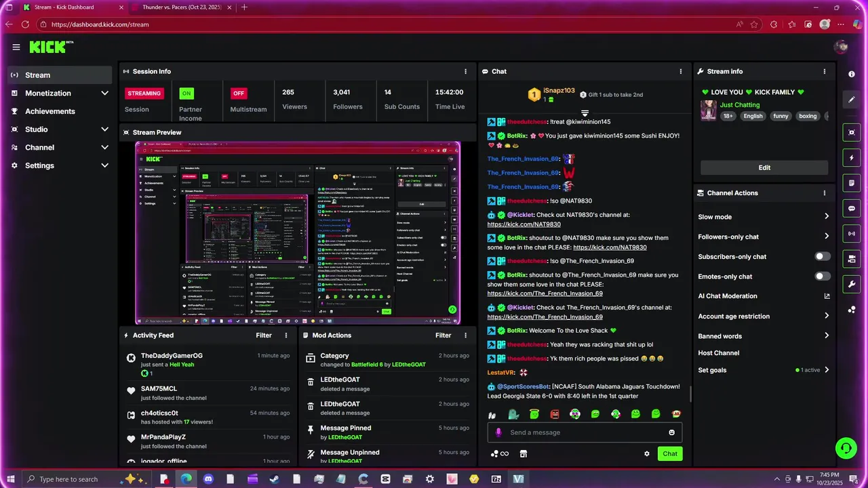Image resolution: width=868 pixels, height=488 pixels.
Task: Select the red angry face emote
Action: pyautogui.click(x=555, y=414)
